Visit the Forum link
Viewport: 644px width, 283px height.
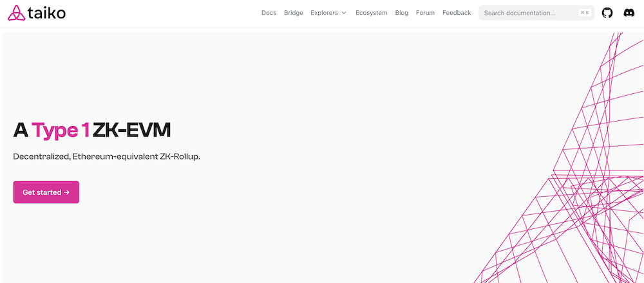pos(425,13)
